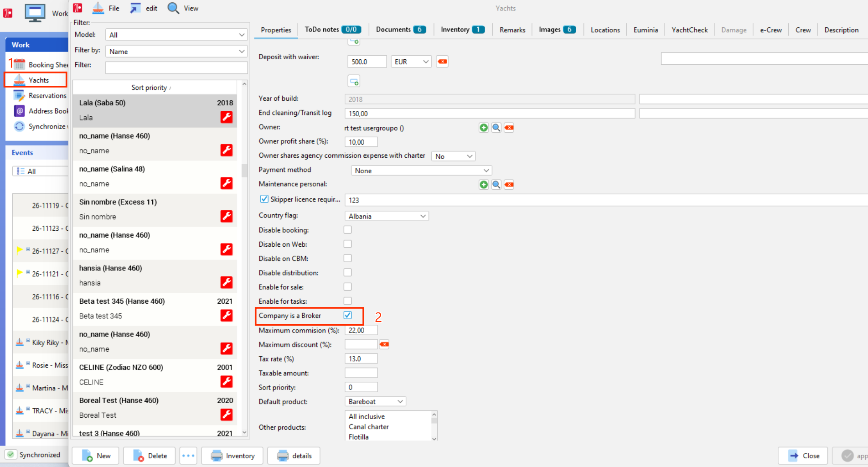
Task: Click the details print button
Action: coord(294,456)
